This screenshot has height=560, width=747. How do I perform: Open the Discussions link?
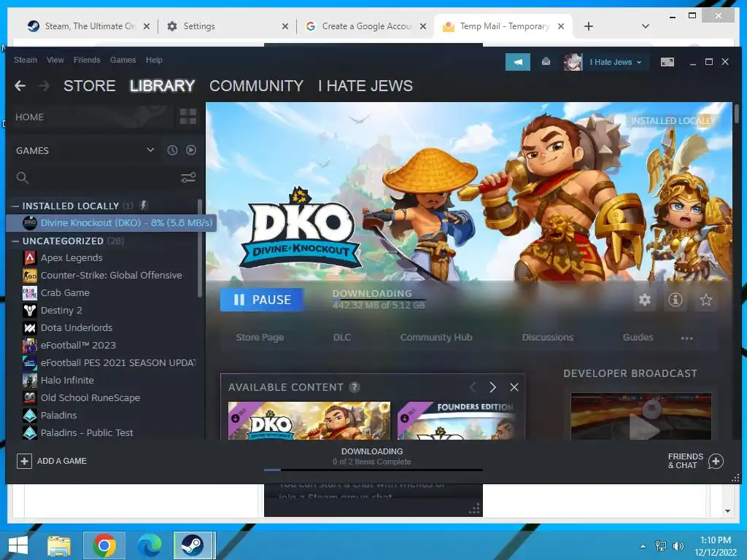[x=547, y=338]
